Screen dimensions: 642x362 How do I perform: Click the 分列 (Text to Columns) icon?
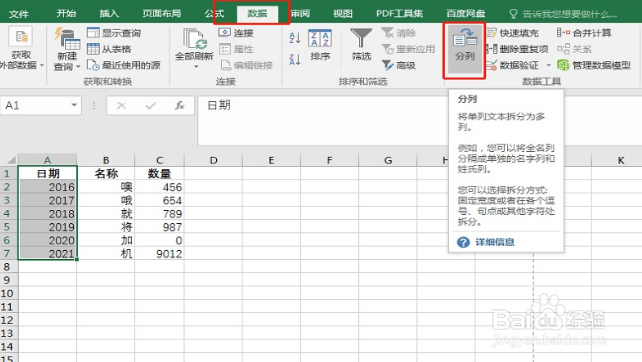tap(465, 39)
